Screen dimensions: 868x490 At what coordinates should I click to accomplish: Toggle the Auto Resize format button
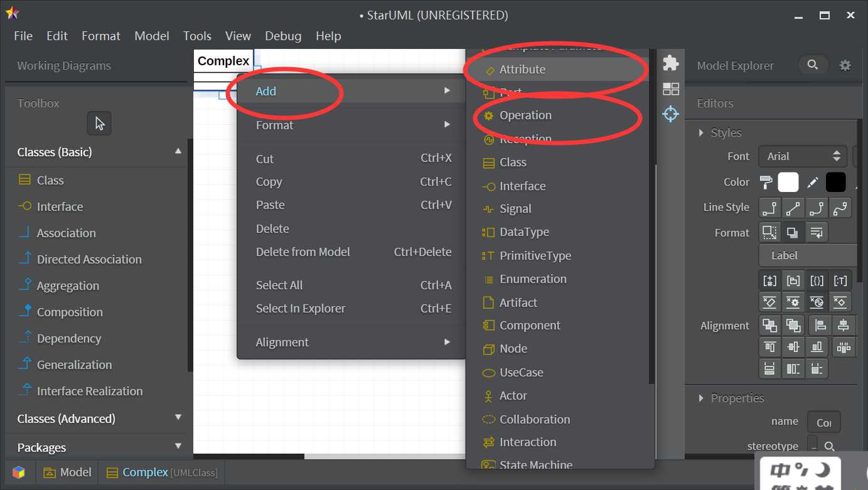click(770, 232)
